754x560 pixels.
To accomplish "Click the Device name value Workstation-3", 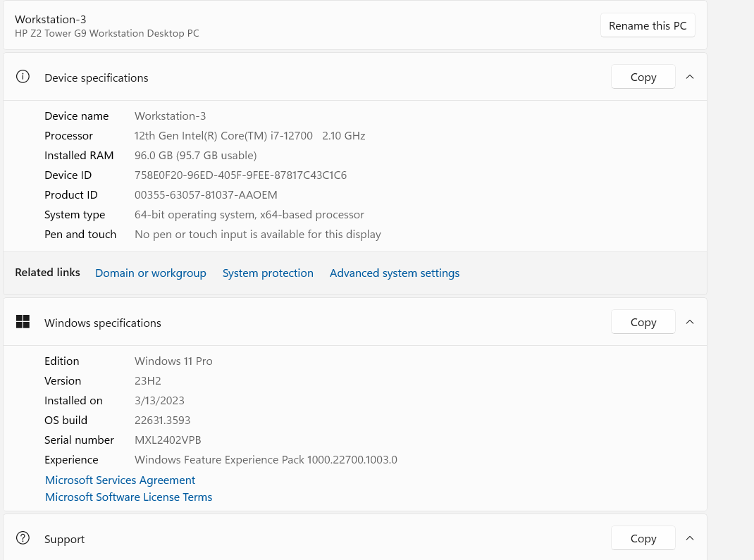I will 171,116.
